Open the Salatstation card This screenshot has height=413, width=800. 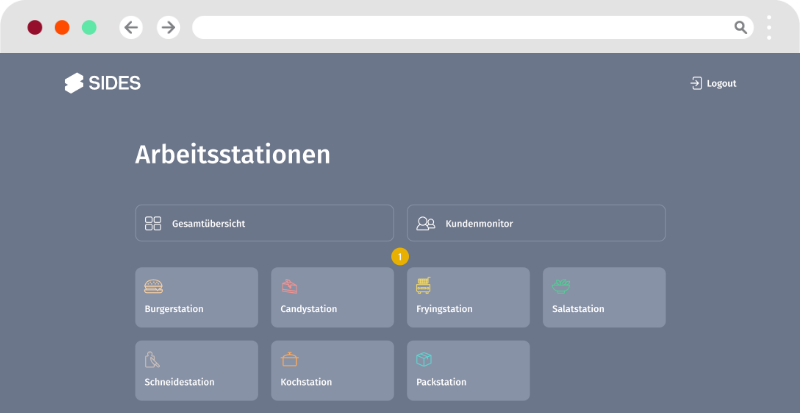tap(604, 297)
